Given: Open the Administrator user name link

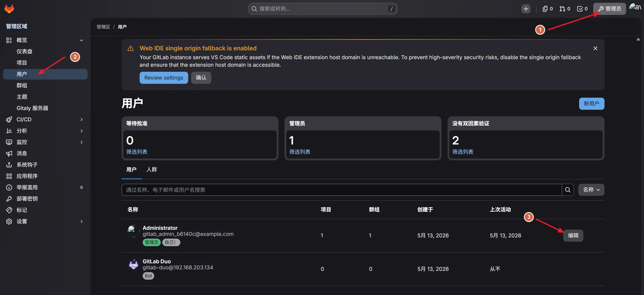Looking at the screenshot, I should 160,228.
